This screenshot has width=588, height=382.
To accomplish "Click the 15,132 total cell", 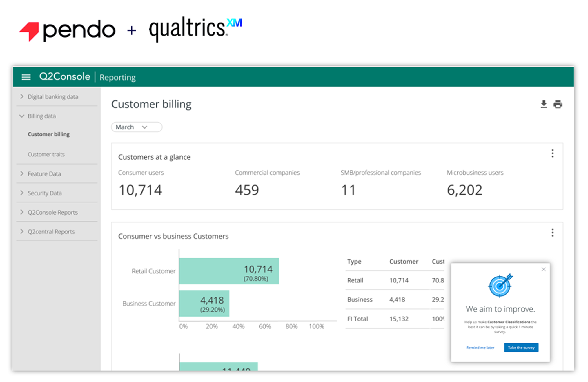I will (399, 319).
